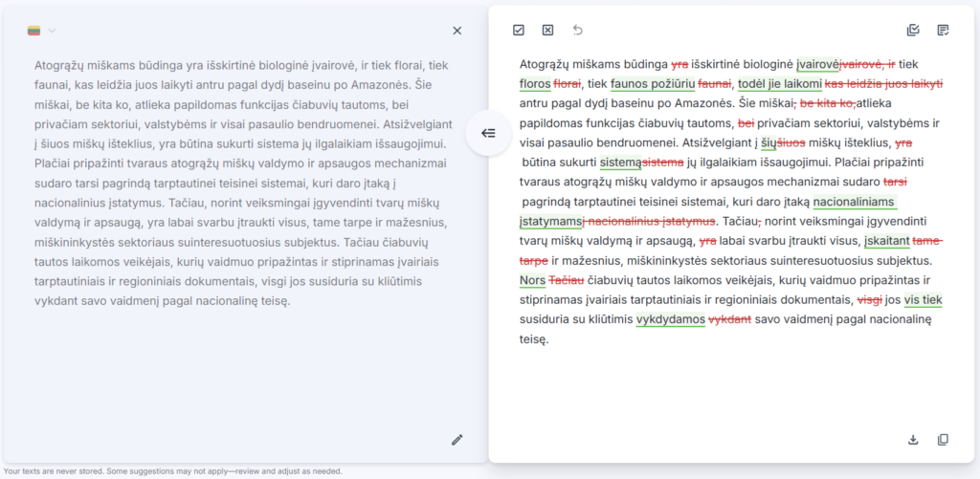Download the corrected text
This screenshot has height=479, width=980.
click(913, 440)
